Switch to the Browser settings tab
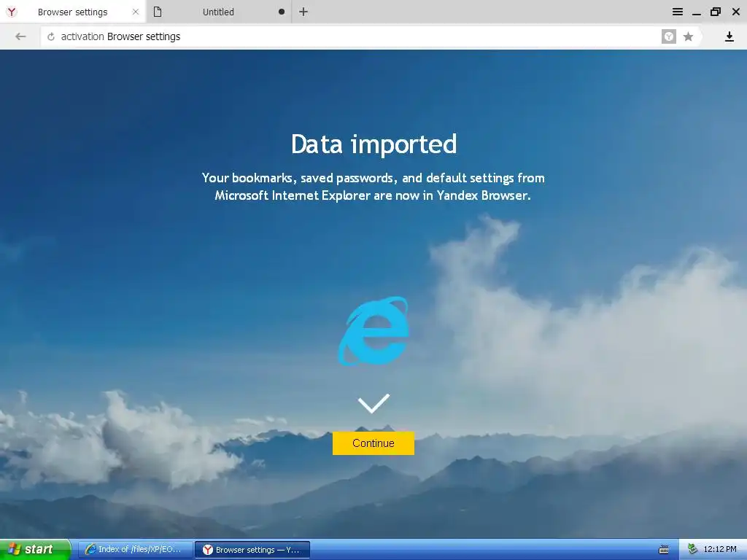Viewport: 747px width, 560px height. pyautogui.click(x=73, y=12)
